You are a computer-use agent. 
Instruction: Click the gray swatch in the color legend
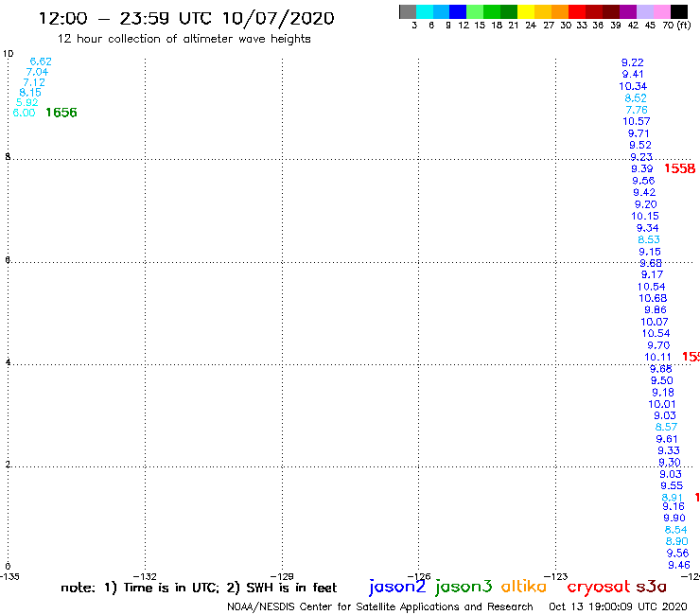[408, 11]
